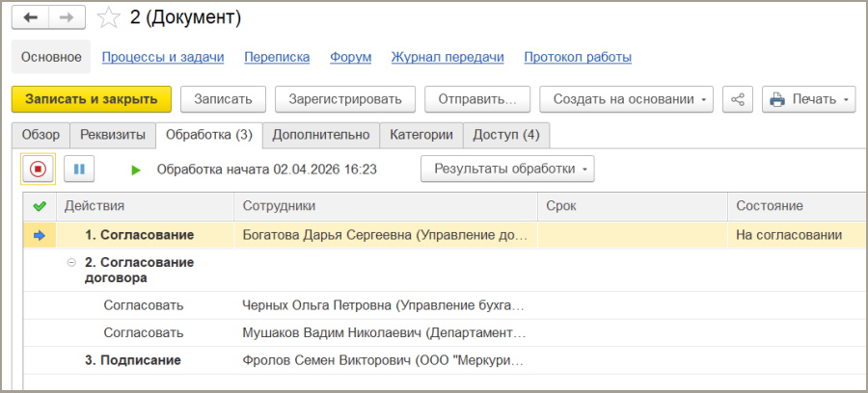Select the Согласовать row for Мушаков Вадим Николаевич
Image resolution: width=868 pixels, height=393 pixels.
[445, 333]
